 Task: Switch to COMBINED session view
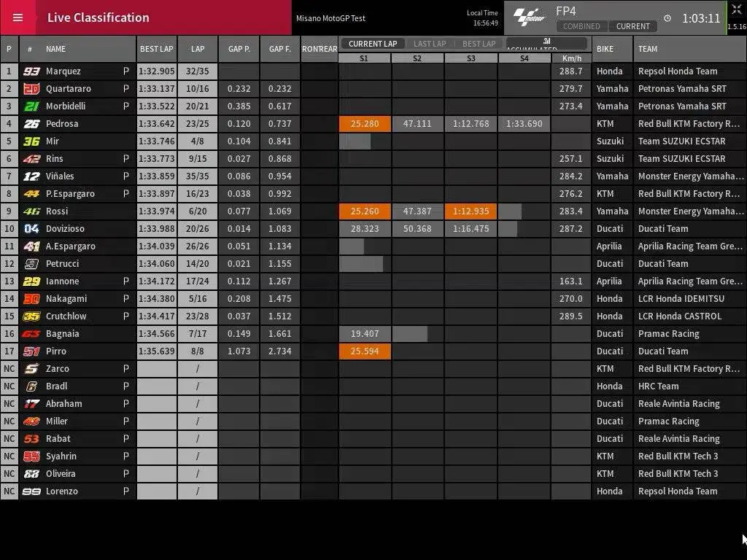[x=581, y=26]
